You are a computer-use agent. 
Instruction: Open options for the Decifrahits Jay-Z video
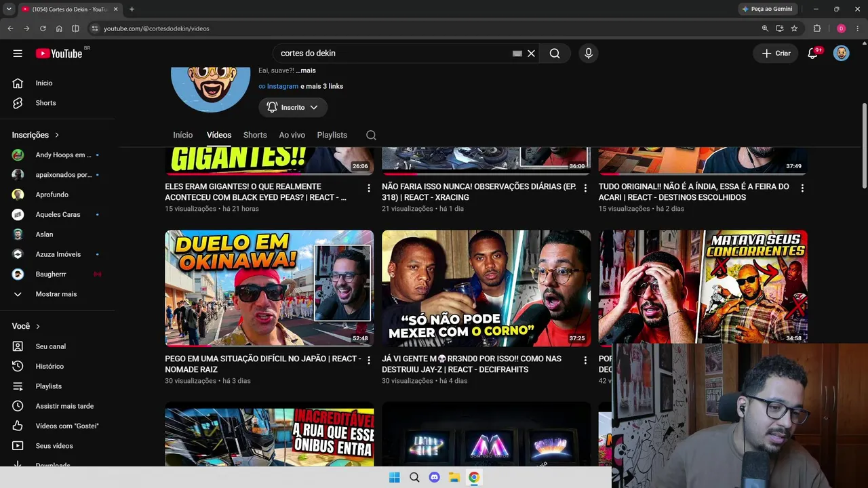pyautogui.click(x=586, y=360)
